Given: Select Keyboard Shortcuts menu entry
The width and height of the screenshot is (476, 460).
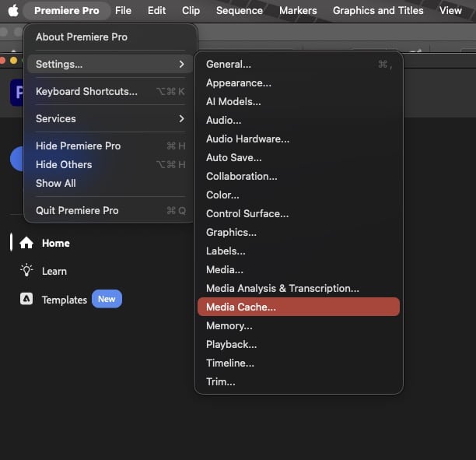Looking at the screenshot, I should (x=86, y=92).
